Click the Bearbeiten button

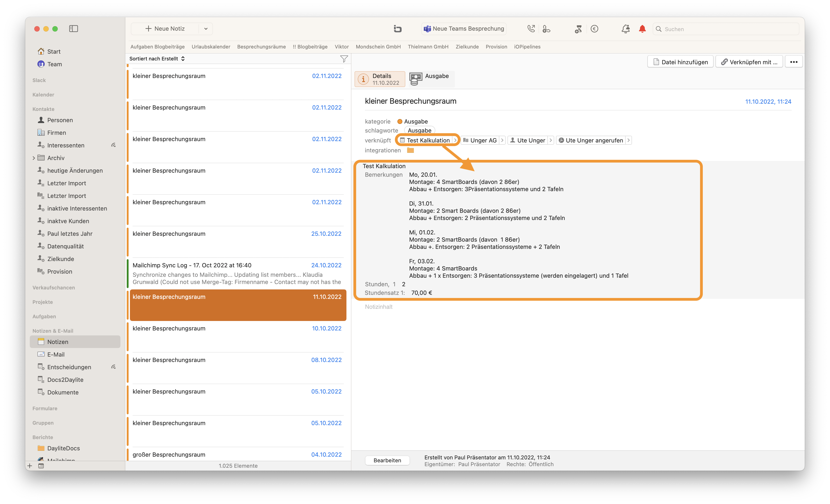pos(387,460)
